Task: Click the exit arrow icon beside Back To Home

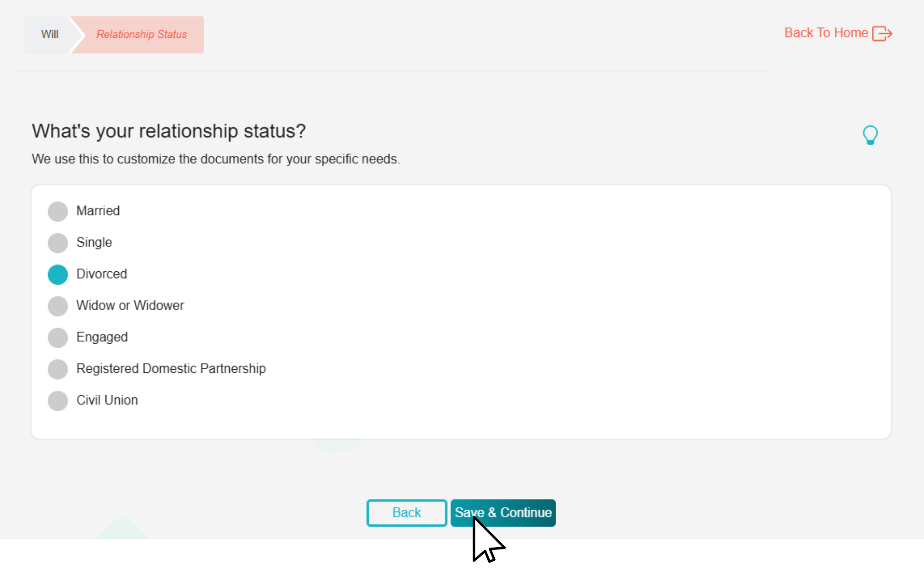Action: (x=882, y=34)
